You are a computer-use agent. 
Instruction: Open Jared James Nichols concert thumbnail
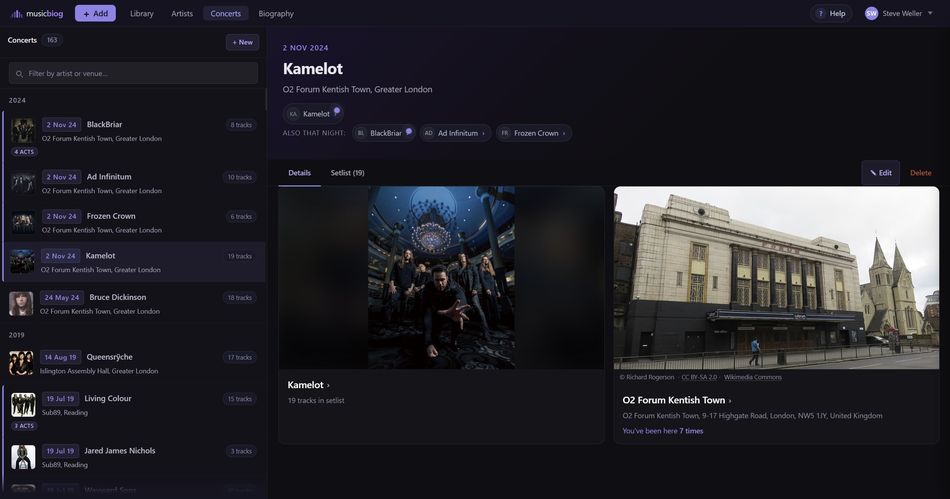point(23,457)
